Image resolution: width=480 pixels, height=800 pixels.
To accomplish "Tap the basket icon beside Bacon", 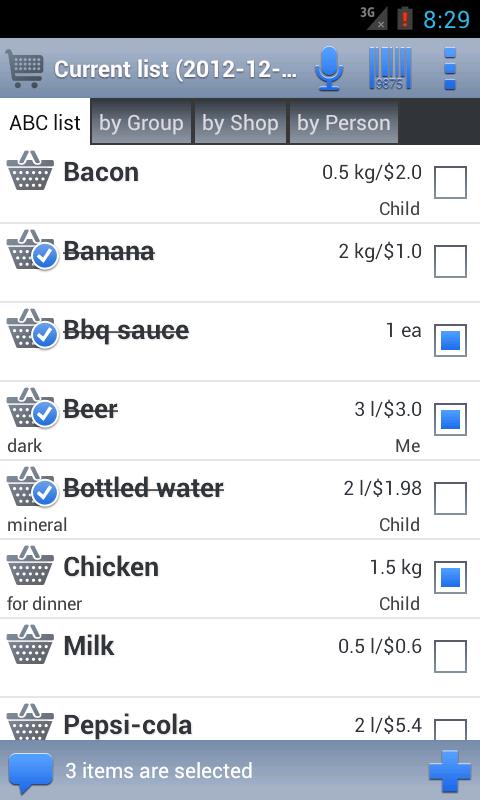I will click(30, 171).
